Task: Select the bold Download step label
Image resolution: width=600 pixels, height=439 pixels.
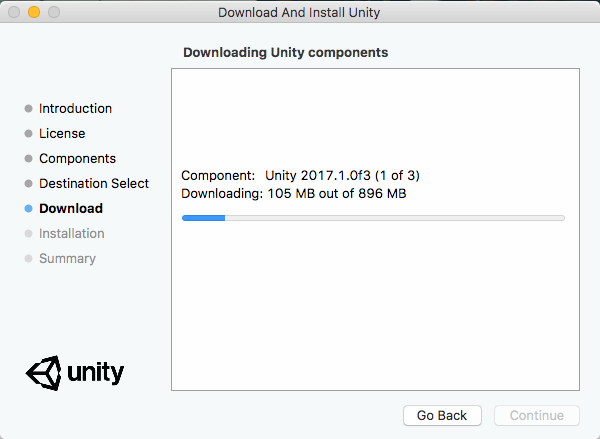Action: click(71, 209)
